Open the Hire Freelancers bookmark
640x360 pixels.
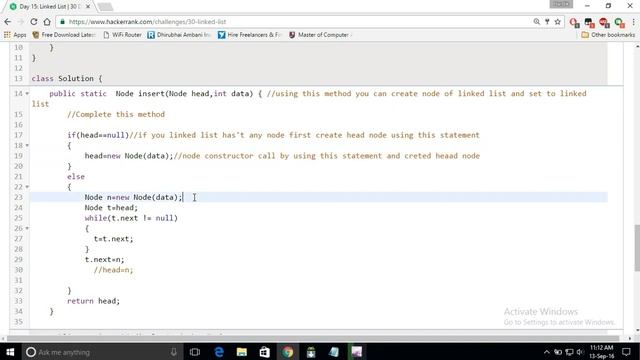[x=250, y=35]
